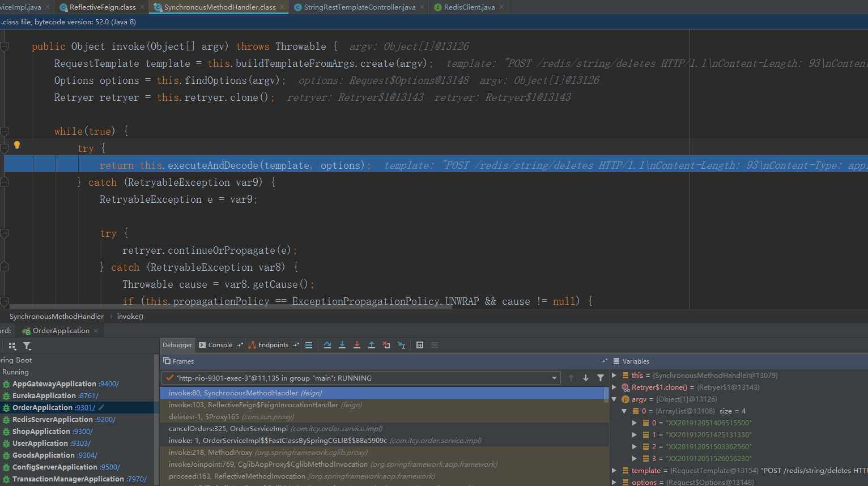Click Force Step Into red arrow icon
868x486 pixels.
coord(357,345)
